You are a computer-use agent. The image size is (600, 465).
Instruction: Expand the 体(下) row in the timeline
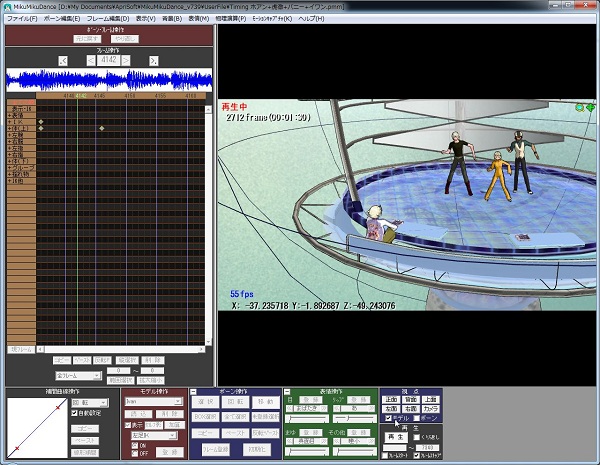[x=10, y=161]
